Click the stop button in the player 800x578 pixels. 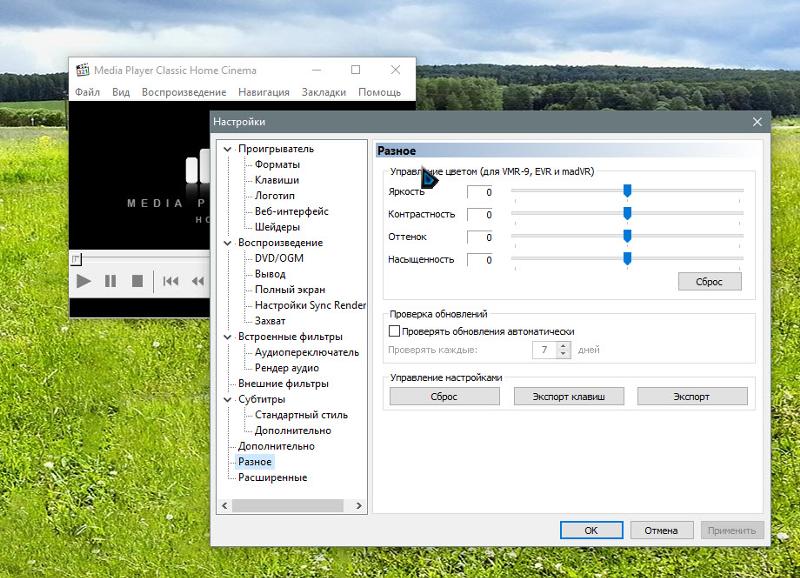(137, 281)
